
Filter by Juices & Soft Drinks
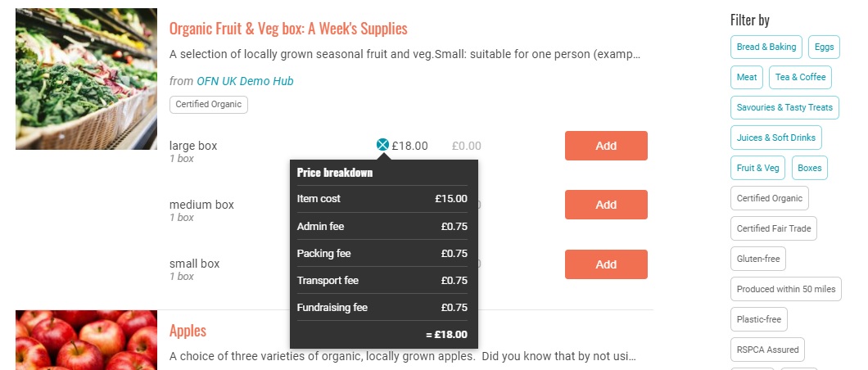[775, 138]
